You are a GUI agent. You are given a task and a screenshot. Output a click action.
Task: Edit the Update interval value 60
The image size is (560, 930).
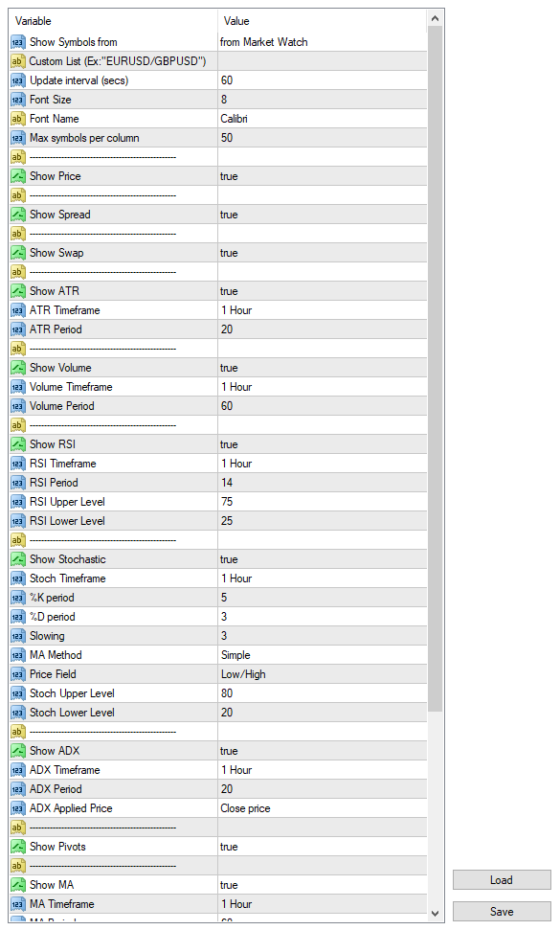(x=323, y=80)
